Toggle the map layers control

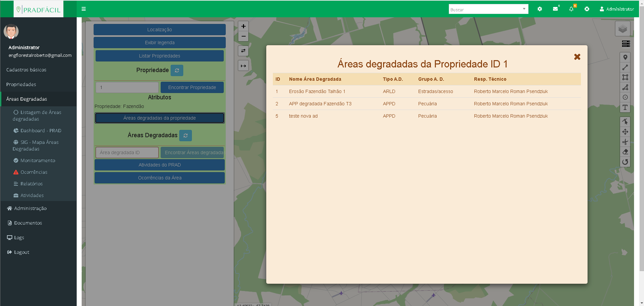(622, 29)
